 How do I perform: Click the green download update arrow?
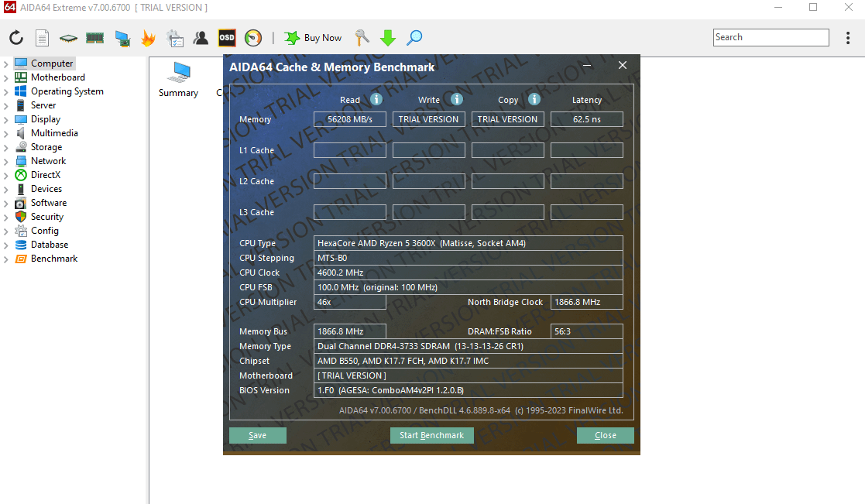(388, 37)
